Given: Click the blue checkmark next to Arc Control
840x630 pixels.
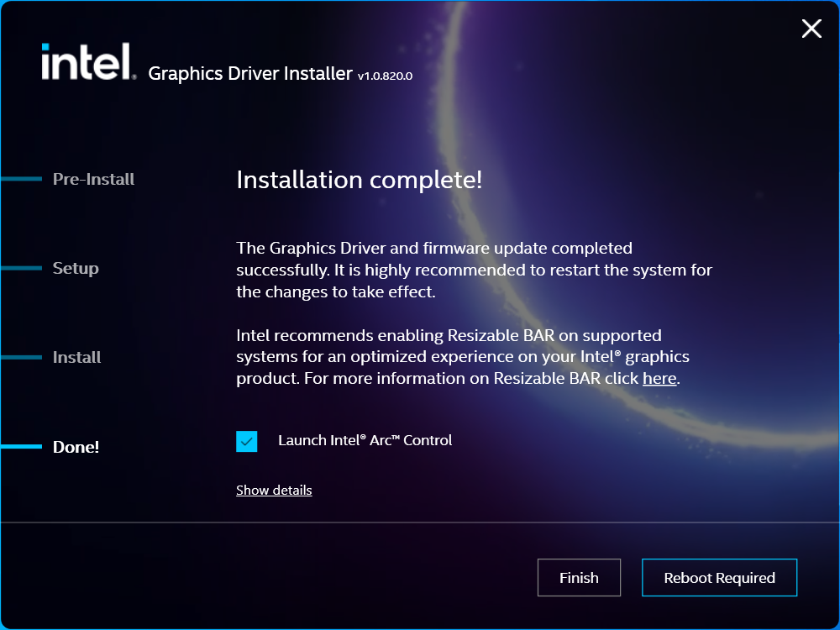Looking at the screenshot, I should tap(245, 440).
